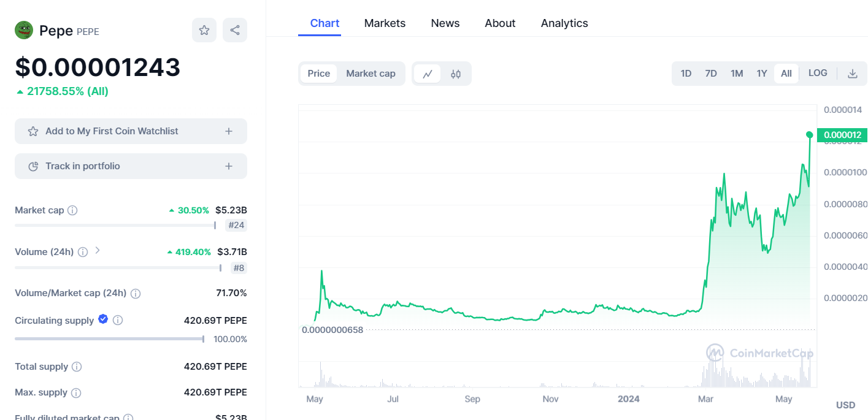Click the Jul label on the time axis

click(x=393, y=399)
